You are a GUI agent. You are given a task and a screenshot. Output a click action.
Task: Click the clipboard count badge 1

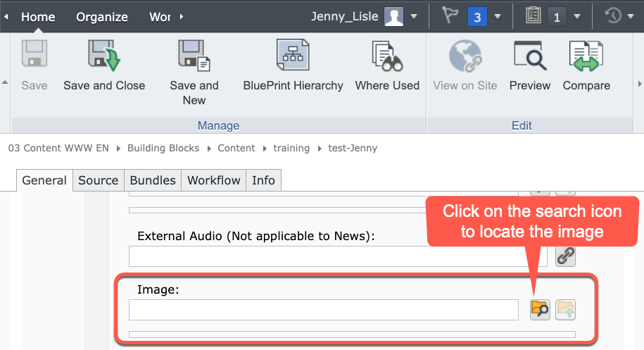pyautogui.click(x=557, y=17)
